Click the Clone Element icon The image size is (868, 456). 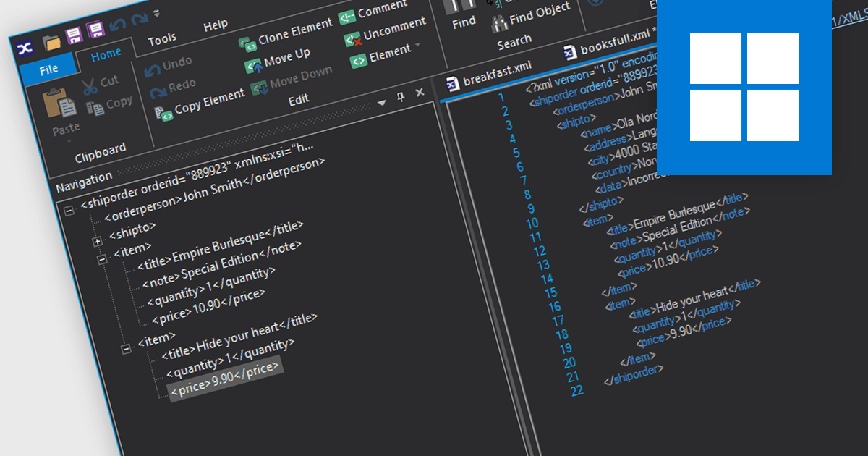point(247,43)
